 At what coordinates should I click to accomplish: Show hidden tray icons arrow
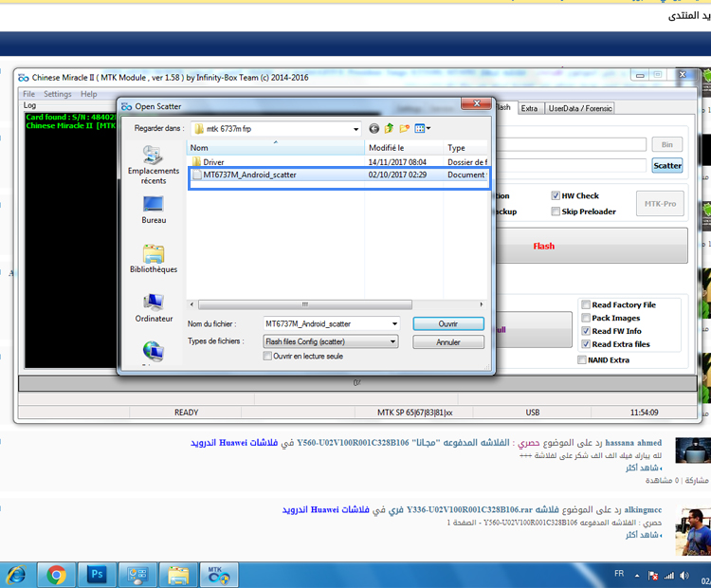(637, 576)
